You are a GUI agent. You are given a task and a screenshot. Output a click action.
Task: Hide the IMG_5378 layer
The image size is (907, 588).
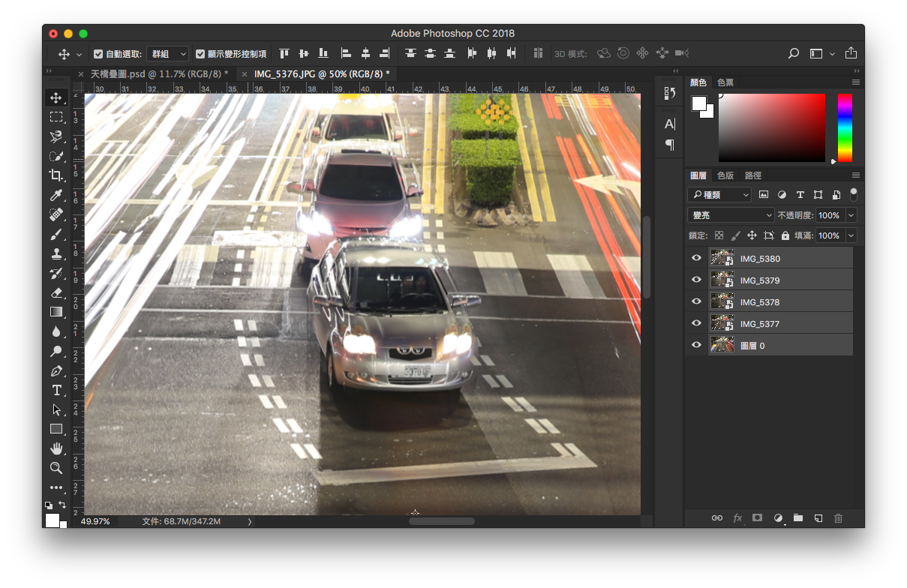pos(696,301)
